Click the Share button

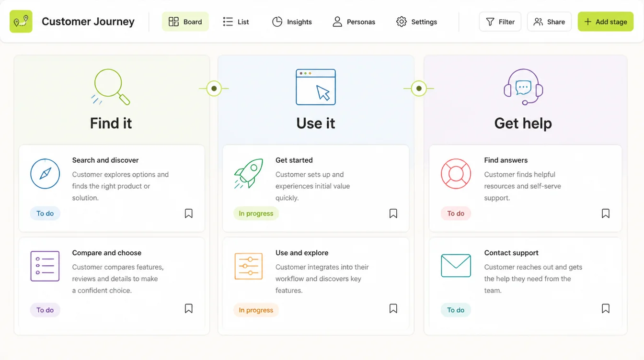(550, 22)
